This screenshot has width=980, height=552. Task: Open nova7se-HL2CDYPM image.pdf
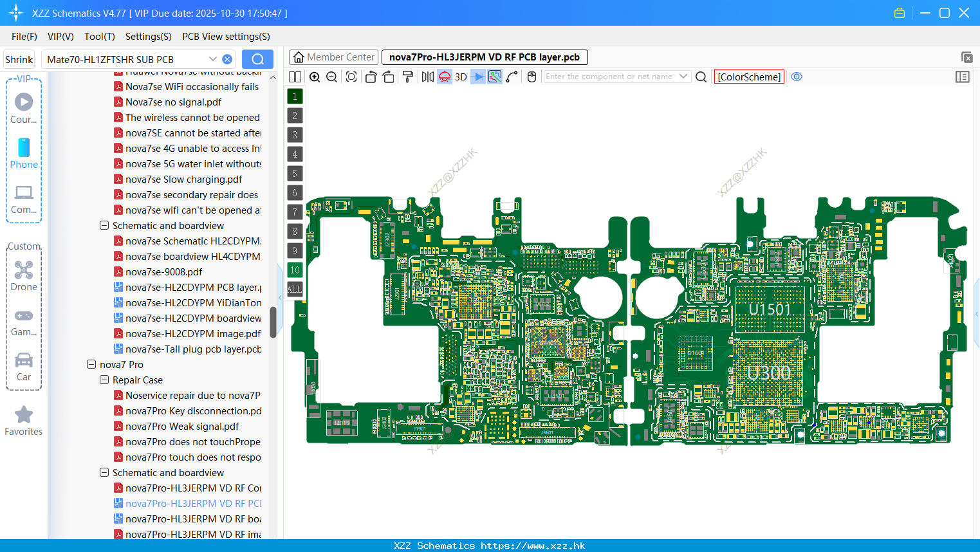193,334
